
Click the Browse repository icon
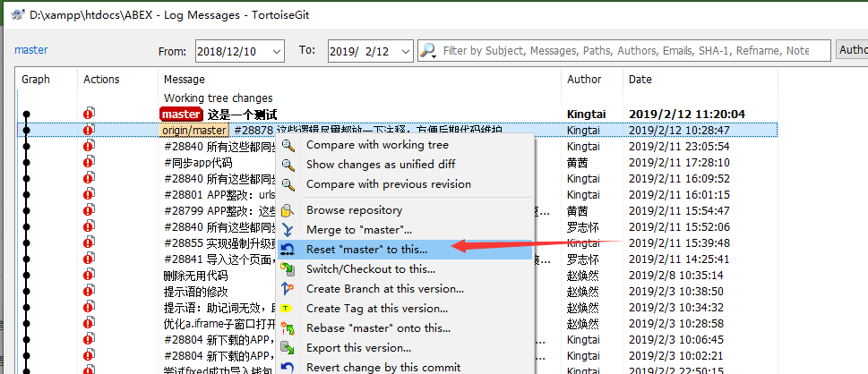(x=288, y=210)
